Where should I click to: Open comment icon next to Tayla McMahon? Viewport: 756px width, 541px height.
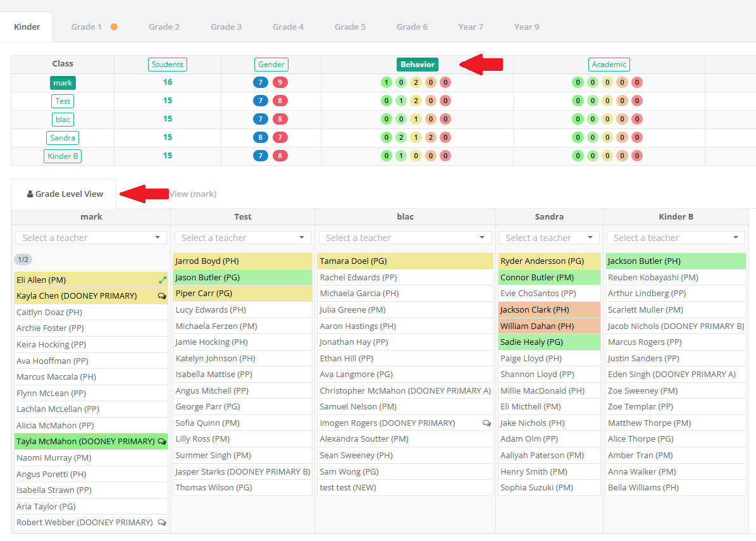click(x=162, y=442)
